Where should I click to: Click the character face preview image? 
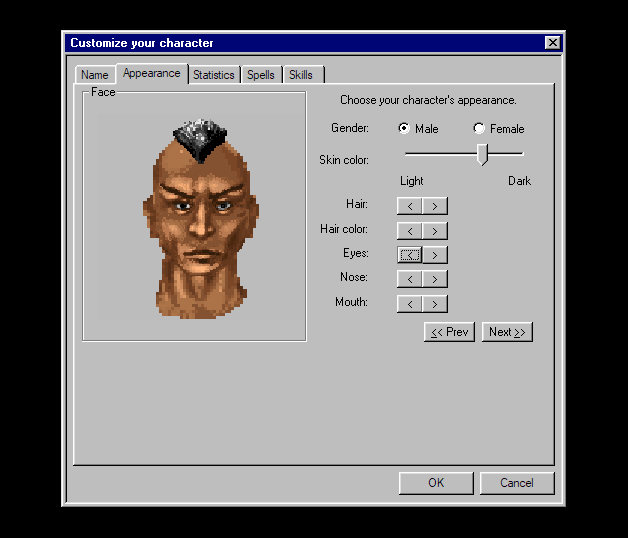click(x=201, y=218)
